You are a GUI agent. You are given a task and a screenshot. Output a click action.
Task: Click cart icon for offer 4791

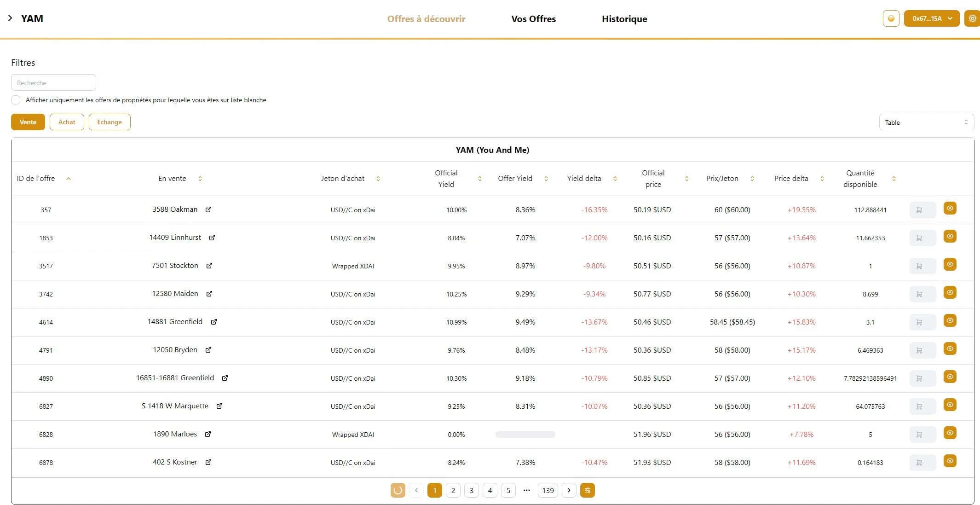pyautogui.click(x=922, y=350)
